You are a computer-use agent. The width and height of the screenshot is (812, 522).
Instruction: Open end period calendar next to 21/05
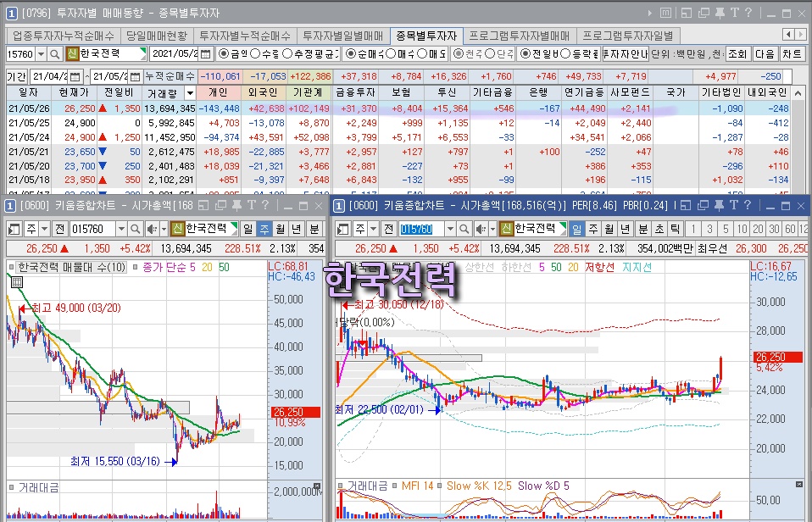(135, 76)
